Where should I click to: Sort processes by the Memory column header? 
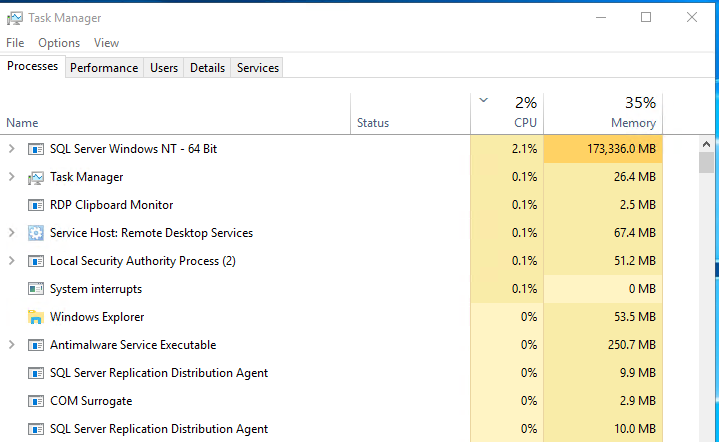603,113
